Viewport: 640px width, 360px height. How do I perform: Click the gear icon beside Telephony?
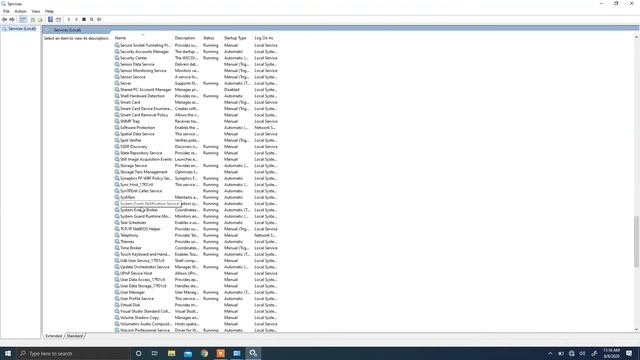(x=117, y=235)
